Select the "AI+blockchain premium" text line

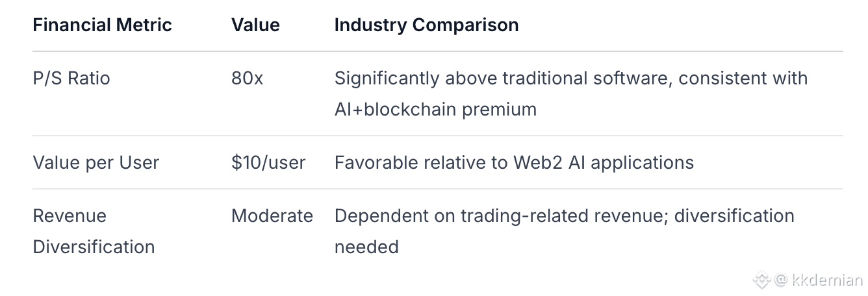coord(435,109)
